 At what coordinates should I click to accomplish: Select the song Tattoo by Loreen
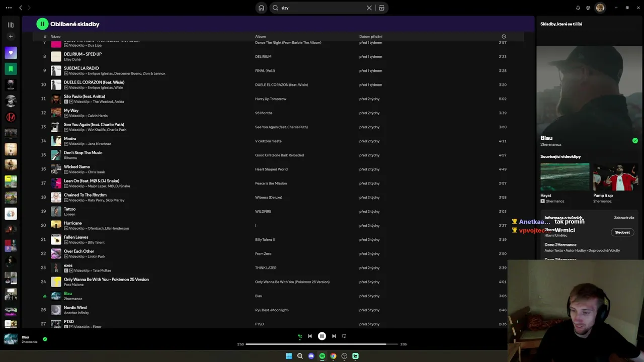69,209
